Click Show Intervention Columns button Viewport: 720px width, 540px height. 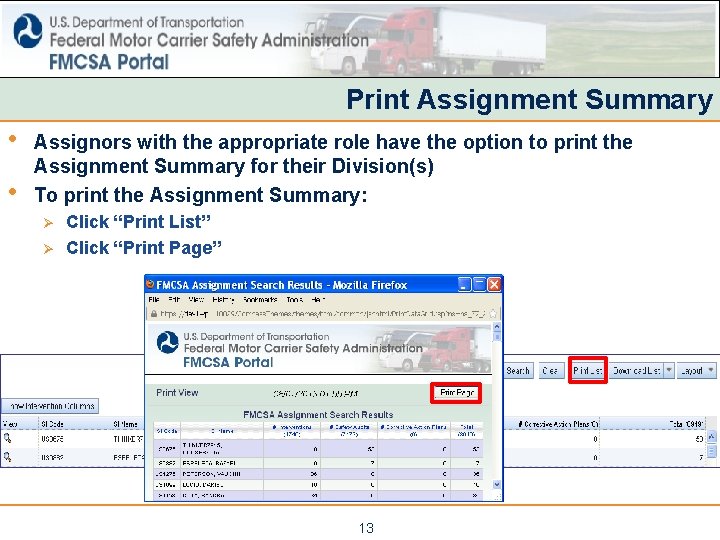point(50,406)
